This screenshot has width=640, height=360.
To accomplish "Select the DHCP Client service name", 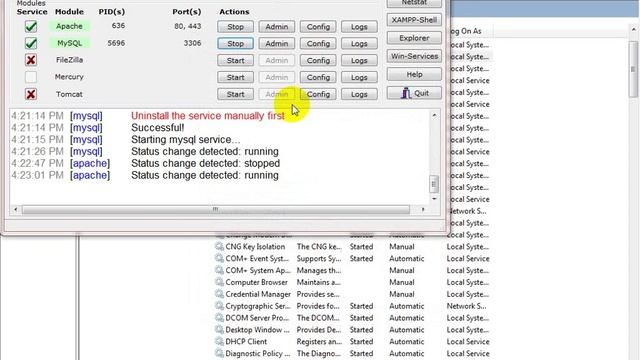I will 246,342.
